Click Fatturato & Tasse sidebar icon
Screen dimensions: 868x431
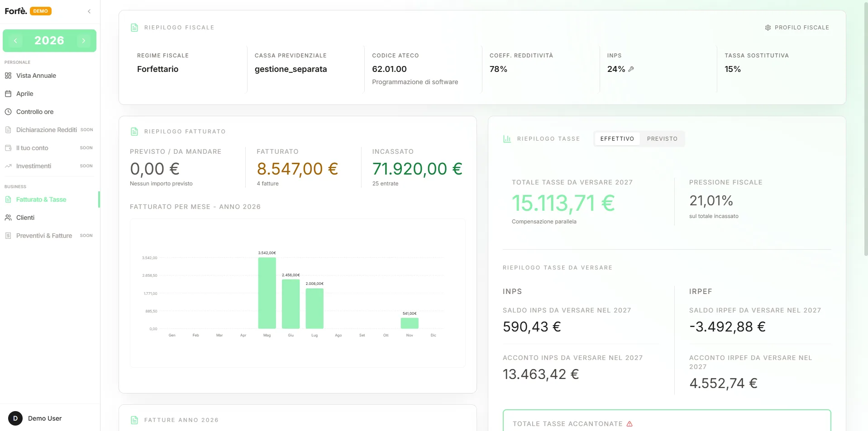pyautogui.click(x=8, y=199)
